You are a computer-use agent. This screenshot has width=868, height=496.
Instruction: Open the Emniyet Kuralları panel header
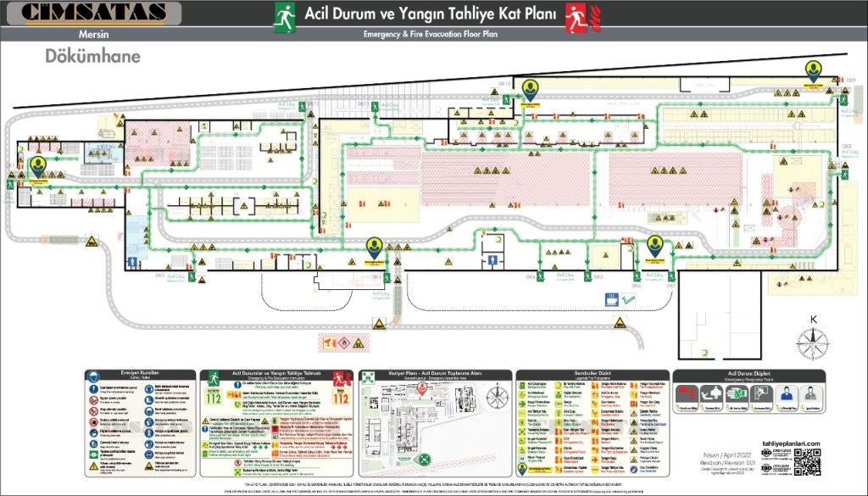tap(139, 374)
